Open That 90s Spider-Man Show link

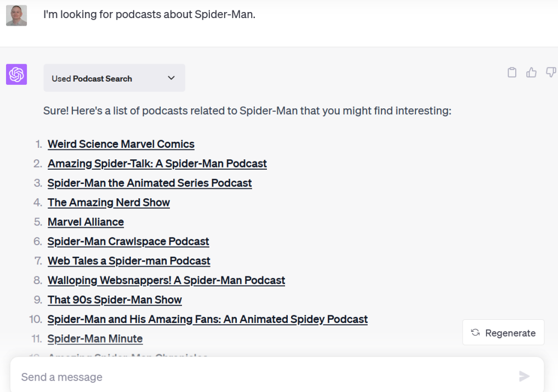pos(115,299)
